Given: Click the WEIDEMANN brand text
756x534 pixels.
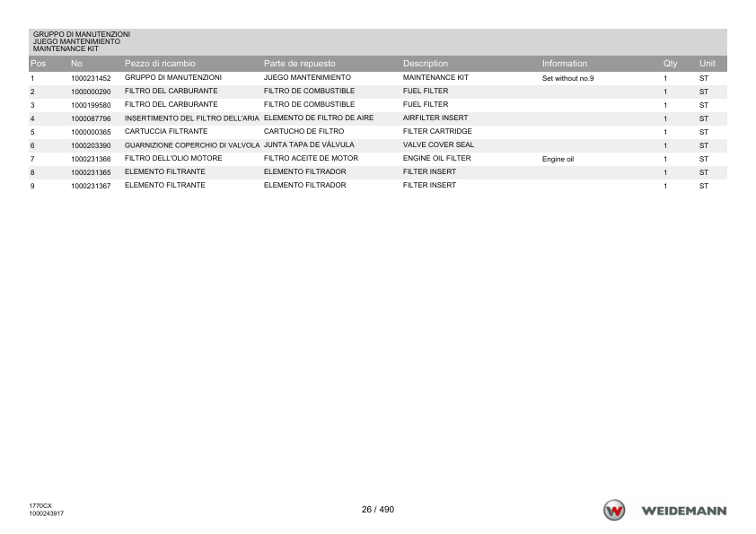Looking at the screenshot, I should pos(683,511).
